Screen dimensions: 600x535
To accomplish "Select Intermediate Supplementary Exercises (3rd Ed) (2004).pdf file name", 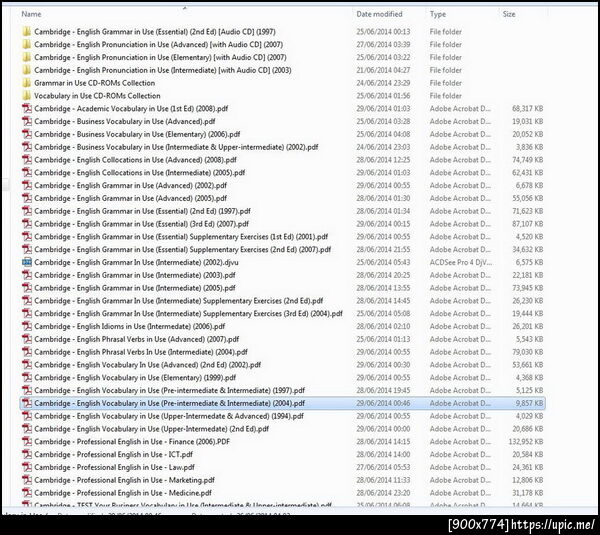I will click(x=188, y=314).
